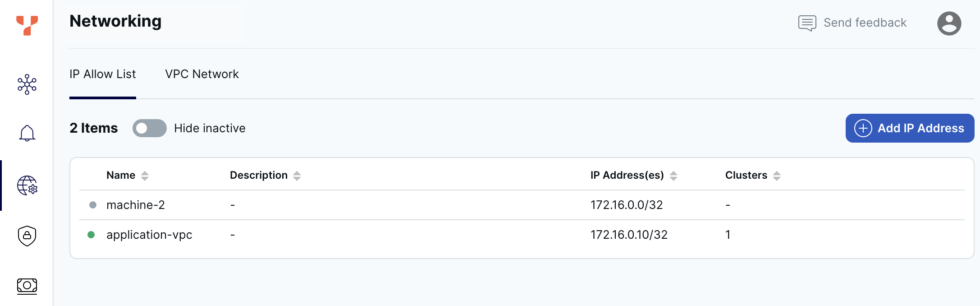Enable the Hide inactive toggle

click(x=149, y=128)
